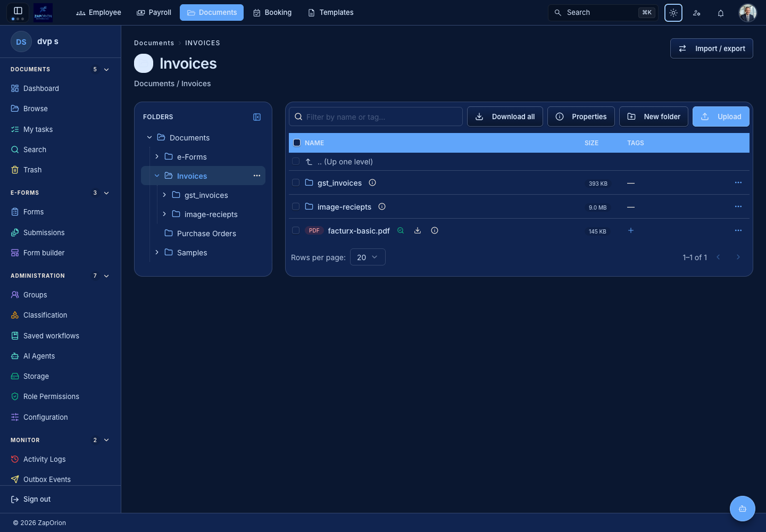Open the chatbot assistant button

pyautogui.click(x=743, y=509)
